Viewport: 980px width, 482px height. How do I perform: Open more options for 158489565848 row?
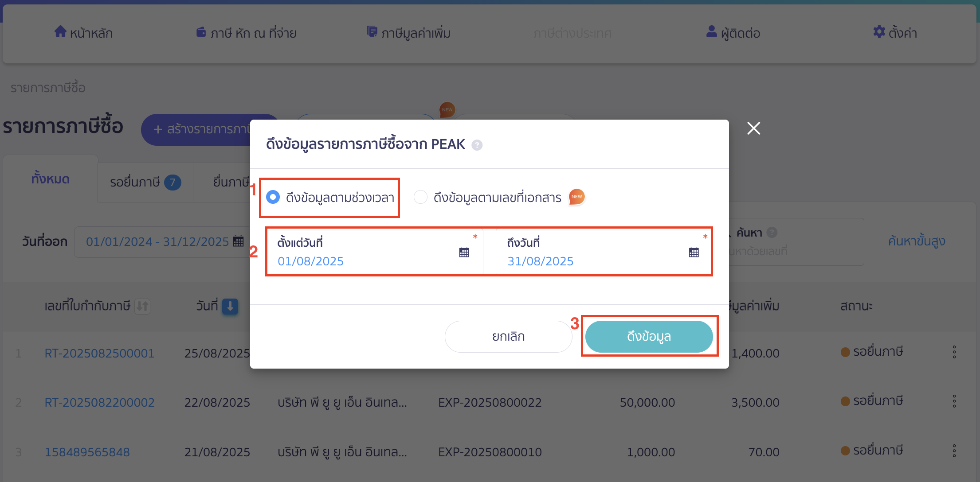point(954,451)
